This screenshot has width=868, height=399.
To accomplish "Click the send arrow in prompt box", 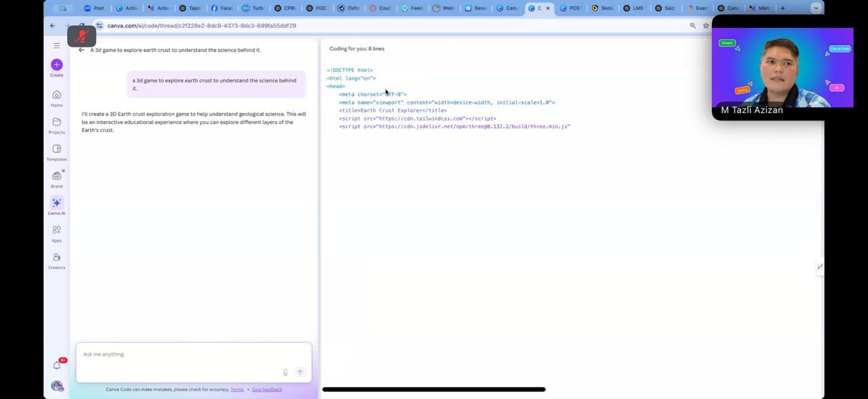I will (x=300, y=373).
